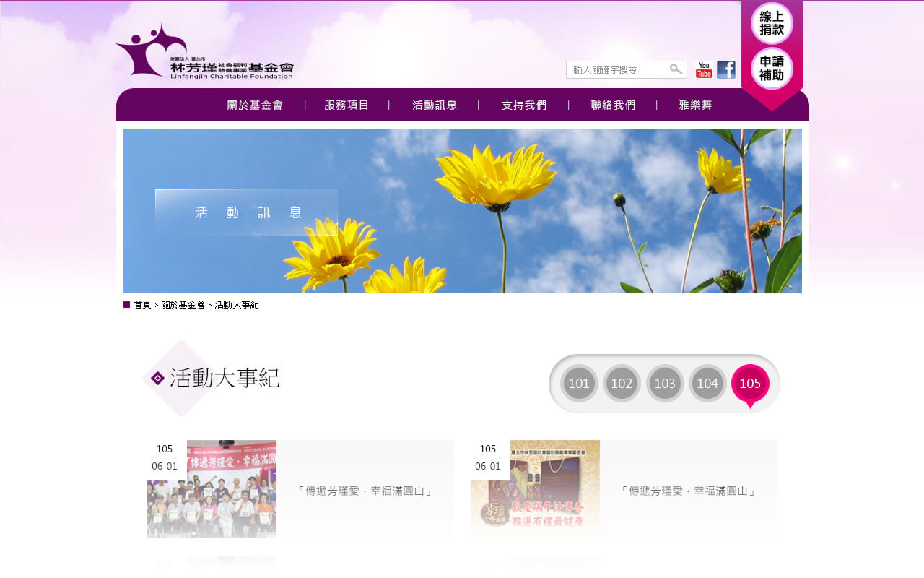Click the 申請補助 round button
Viewport: 924px width, 578px height.
click(772, 69)
